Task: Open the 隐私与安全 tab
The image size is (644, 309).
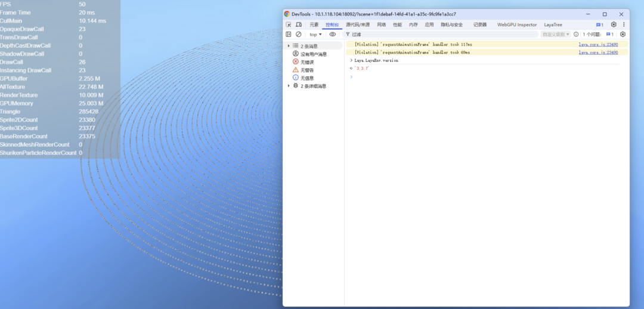Action: pyautogui.click(x=452, y=24)
